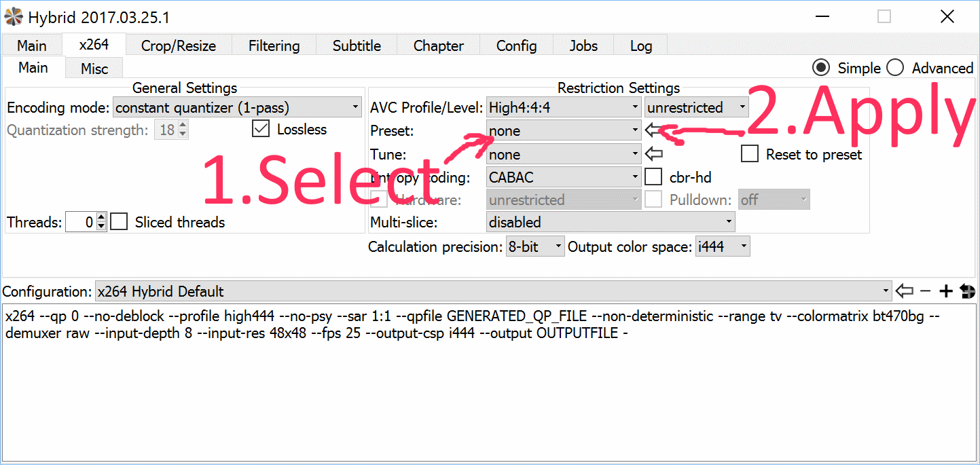Open the Chapter tab
Screen dimensions: 980x465
point(439,45)
